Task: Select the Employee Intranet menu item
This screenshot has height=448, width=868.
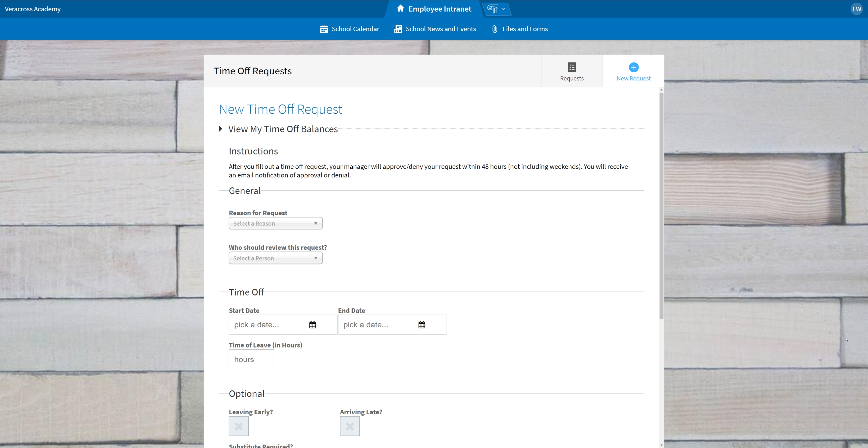Action: coord(439,9)
